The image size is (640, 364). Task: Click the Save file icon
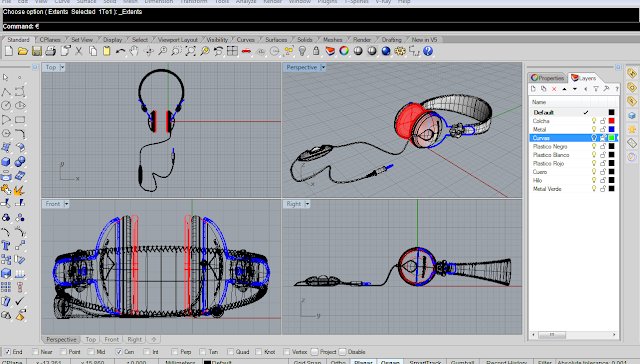click(37, 51)
